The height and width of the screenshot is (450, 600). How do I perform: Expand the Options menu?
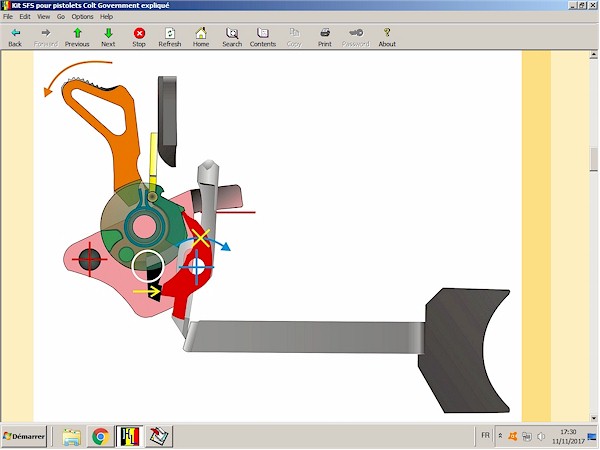click(x=82, y=17)
